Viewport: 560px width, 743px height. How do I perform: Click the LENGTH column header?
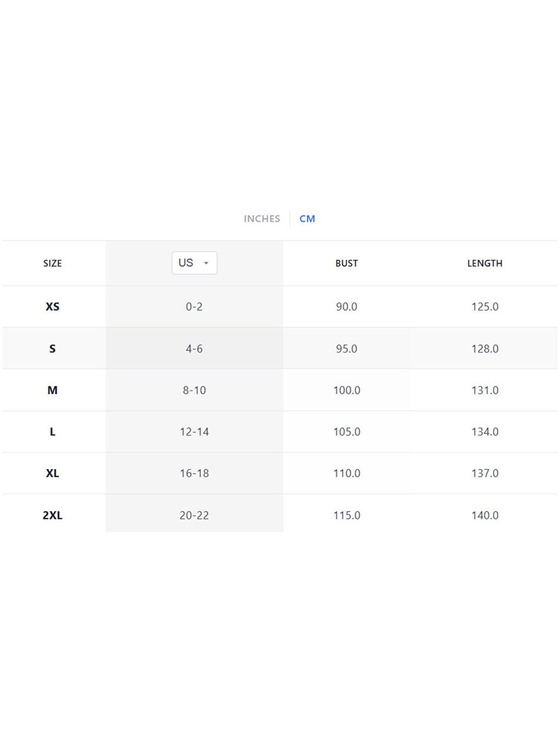[485, 263]
